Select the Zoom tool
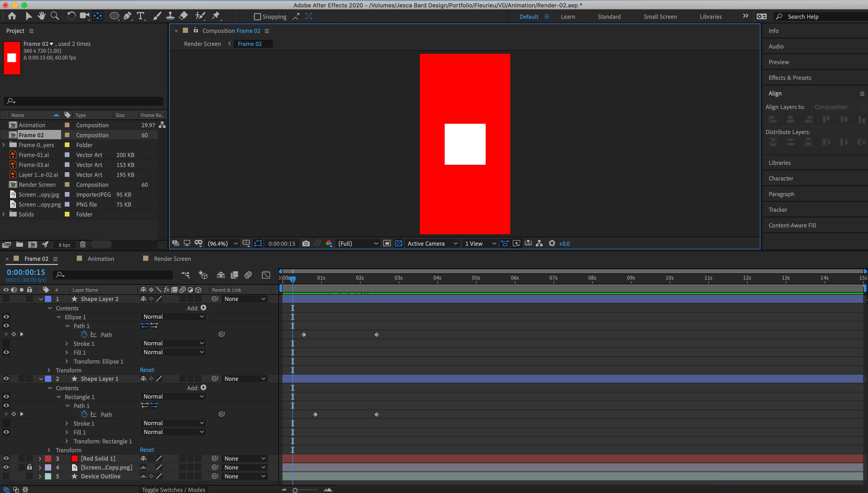Screen dimensions: 868x493 click(x=55, y=16)
